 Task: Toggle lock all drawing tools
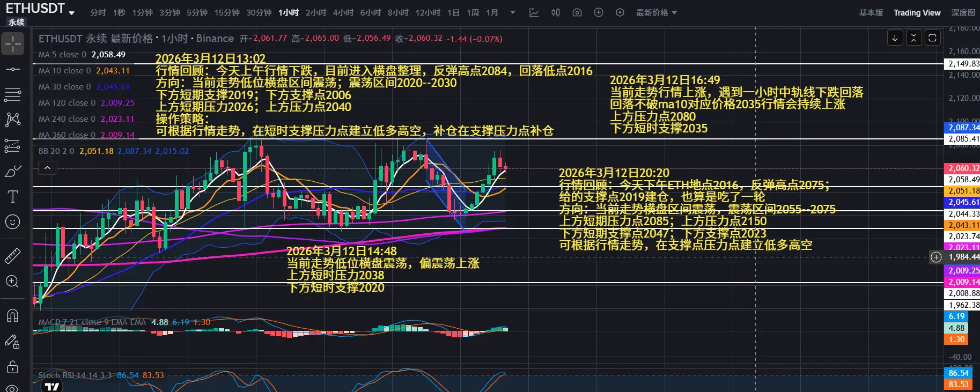point(13,367)
